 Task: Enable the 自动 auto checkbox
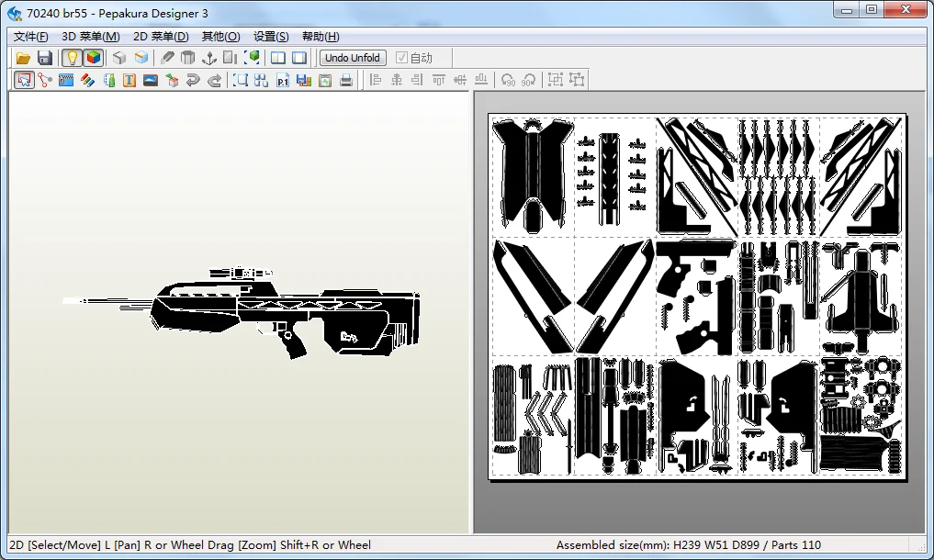pos(401,58)
